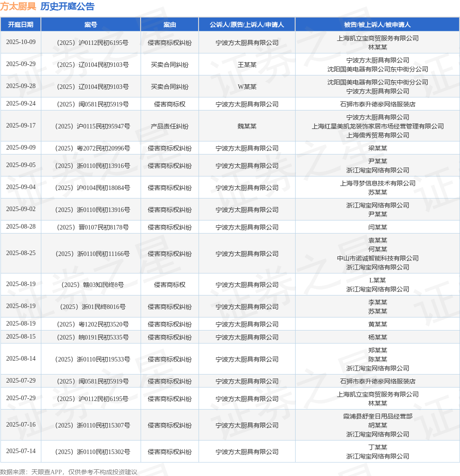Click case number (2025)晋0107民初8178号
The width and height of the screenshot is (460, 476).
point(92,227)
